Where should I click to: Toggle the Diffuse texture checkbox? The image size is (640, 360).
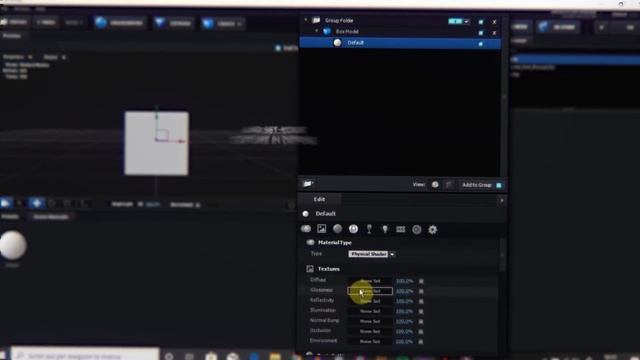[x=421, y=281]
